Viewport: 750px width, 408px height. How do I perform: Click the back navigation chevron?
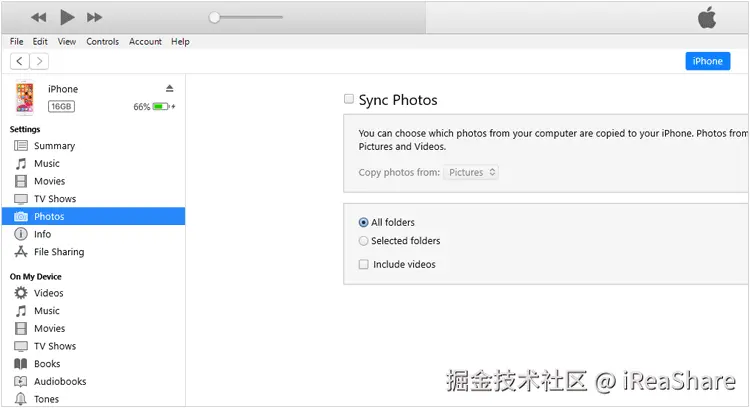19,61
